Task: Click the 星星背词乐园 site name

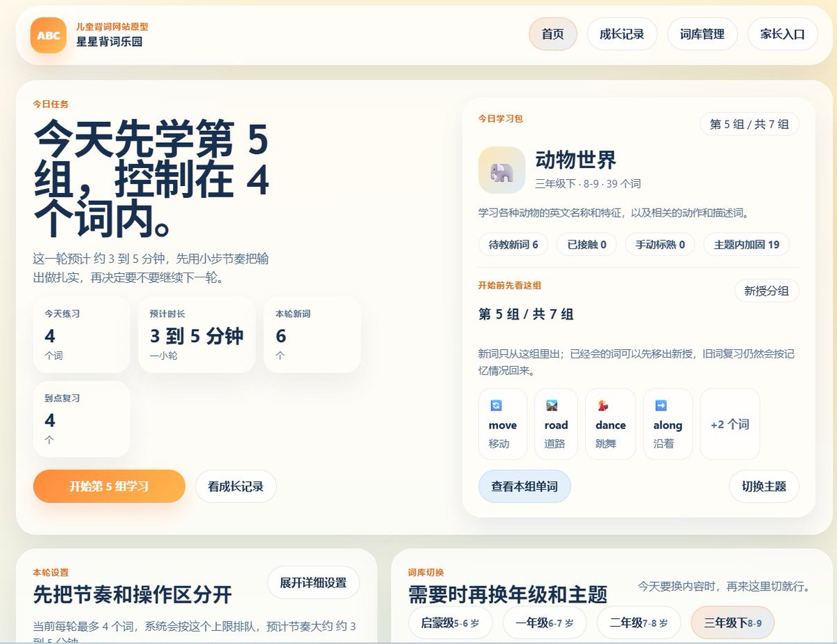Action: [110, 42]
